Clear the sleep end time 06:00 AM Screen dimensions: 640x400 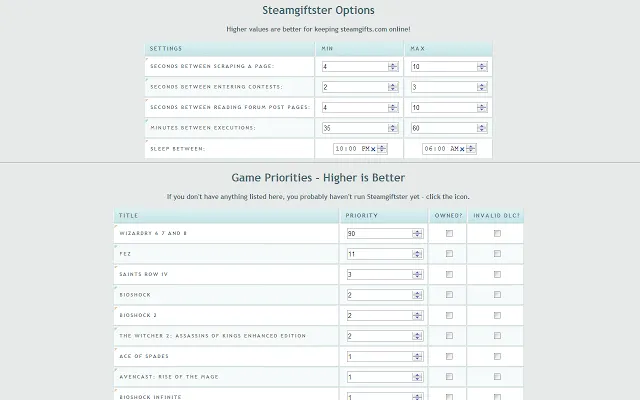click(x=461, y=149)
